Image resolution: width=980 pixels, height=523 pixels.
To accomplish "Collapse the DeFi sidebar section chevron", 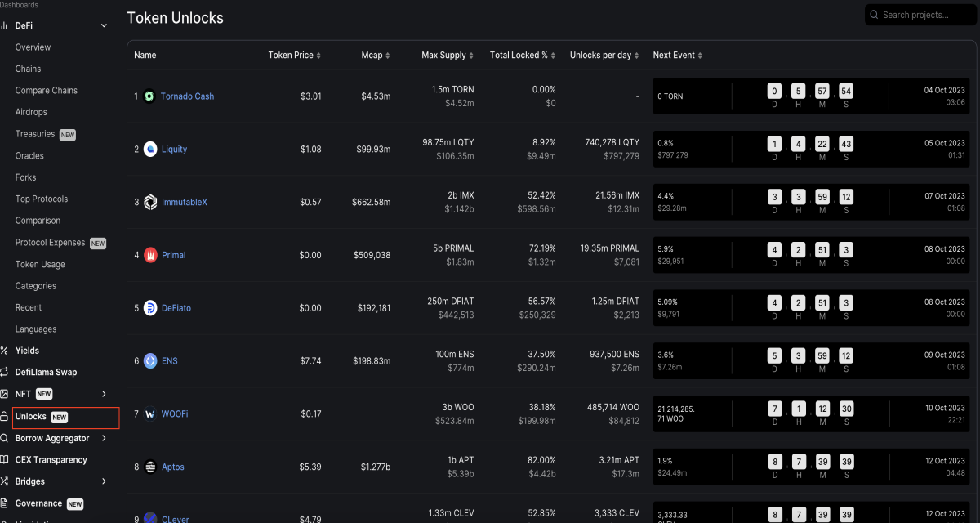I will tap(104, 26).
